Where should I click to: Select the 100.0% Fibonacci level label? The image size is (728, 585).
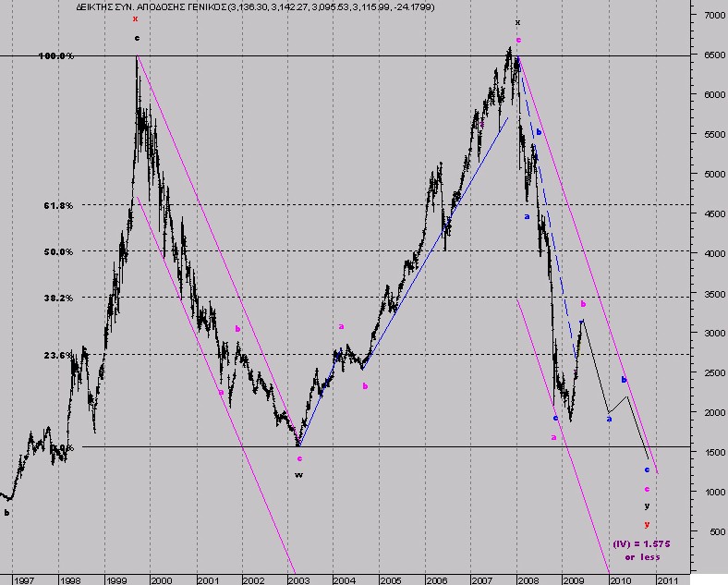click(x=56, y=56)
